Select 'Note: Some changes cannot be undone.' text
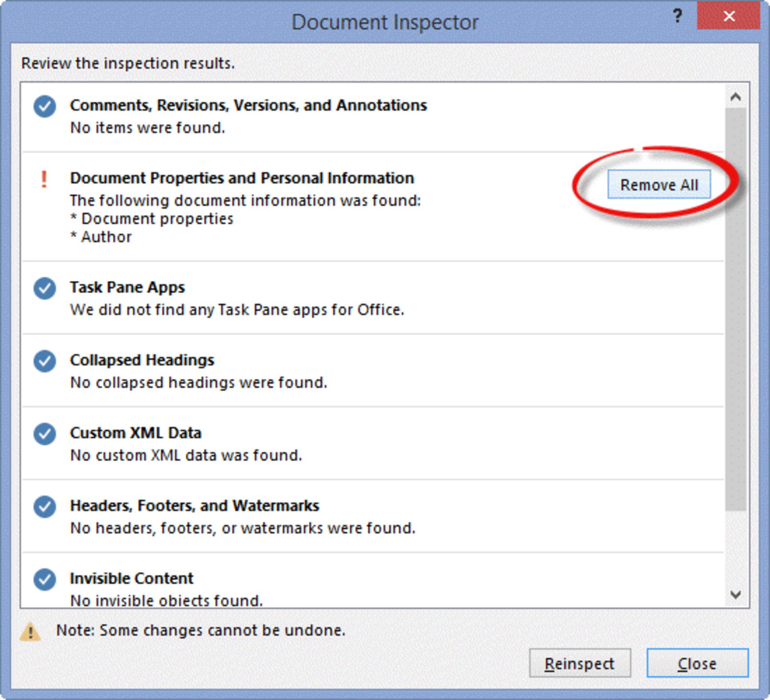 [201, 630]
